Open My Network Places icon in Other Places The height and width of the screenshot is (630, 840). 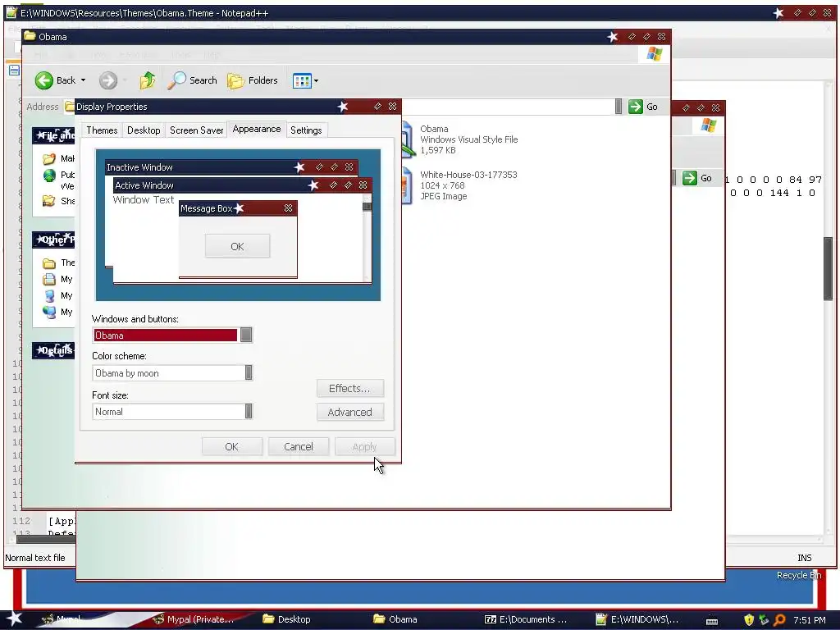(49, 313)
